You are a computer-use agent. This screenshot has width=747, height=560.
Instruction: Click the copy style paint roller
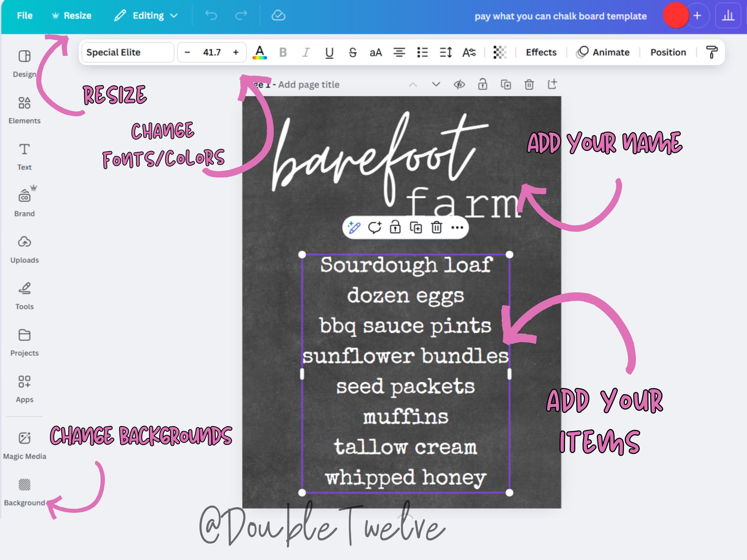[x=712, y=52]
